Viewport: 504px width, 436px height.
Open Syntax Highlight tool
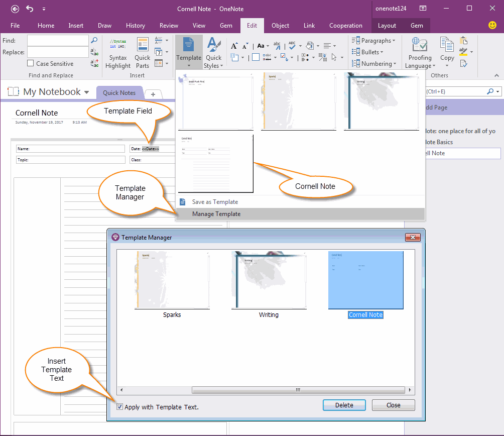[117, 53]
